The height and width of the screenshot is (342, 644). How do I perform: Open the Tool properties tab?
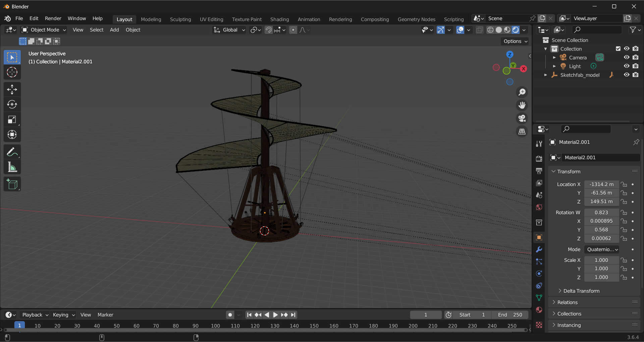click(539, 144)
